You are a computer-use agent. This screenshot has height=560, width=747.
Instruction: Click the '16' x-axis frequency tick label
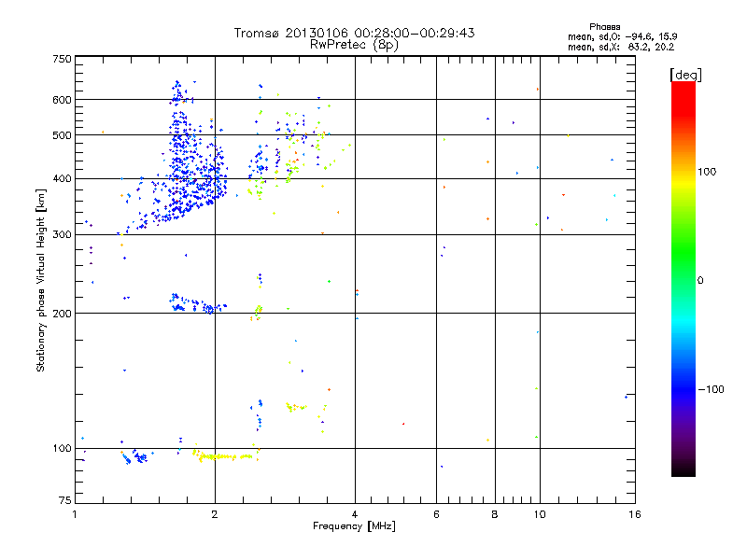coord(635,514)
